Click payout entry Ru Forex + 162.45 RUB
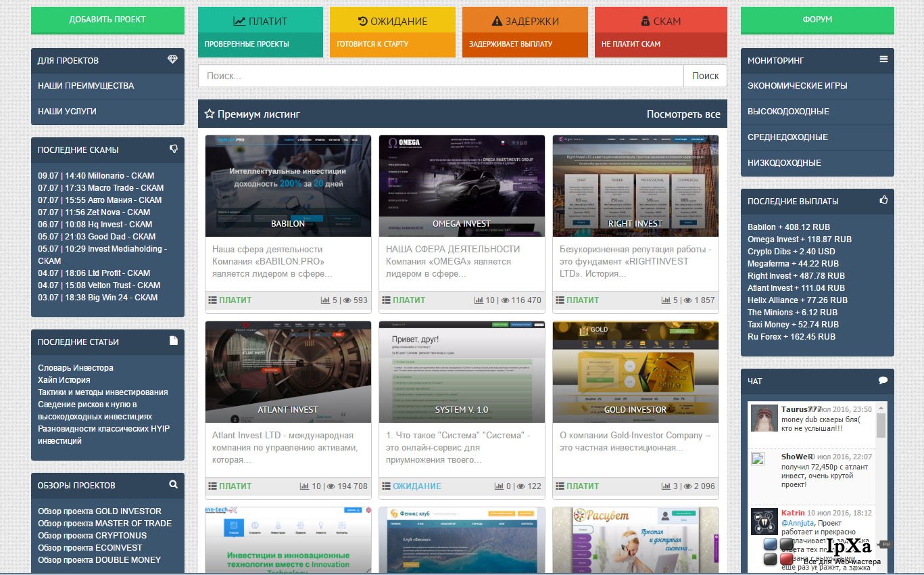924x575 pixels. click(792, 337)
